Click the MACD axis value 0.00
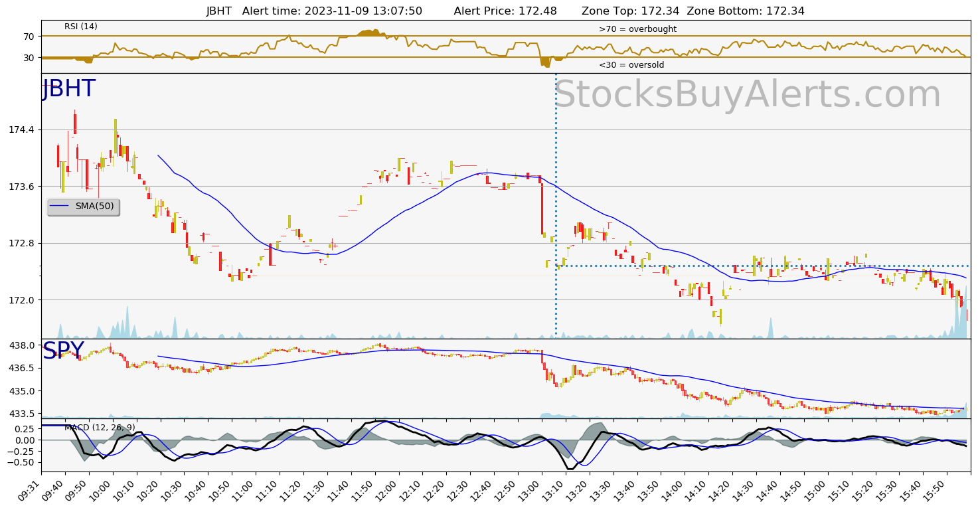This screenshot has width=980, height=510. [x=25, y=440]
